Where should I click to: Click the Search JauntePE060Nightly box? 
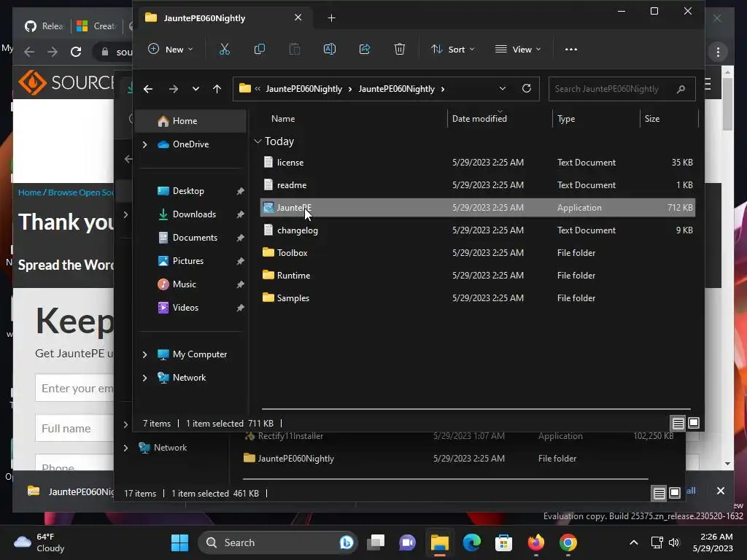coord(622,89)
